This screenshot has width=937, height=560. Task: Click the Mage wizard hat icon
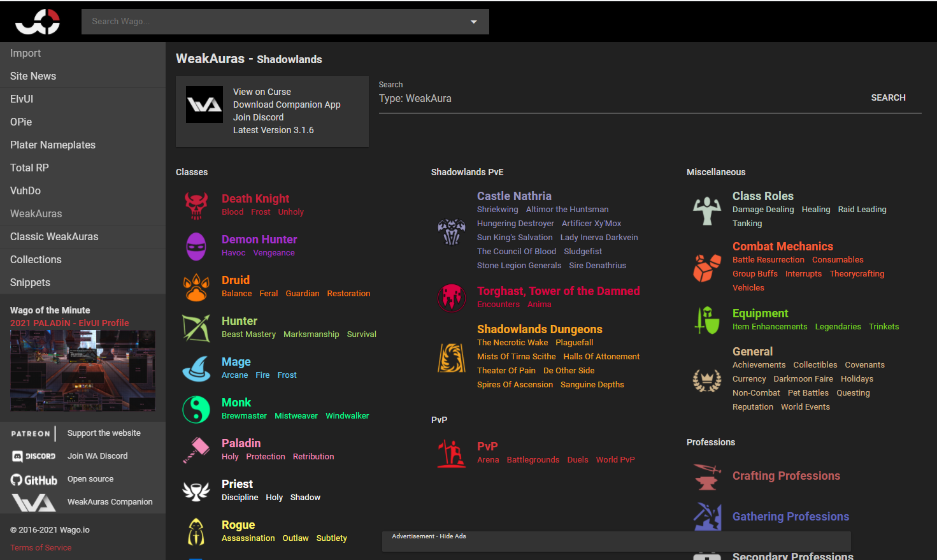196,369
